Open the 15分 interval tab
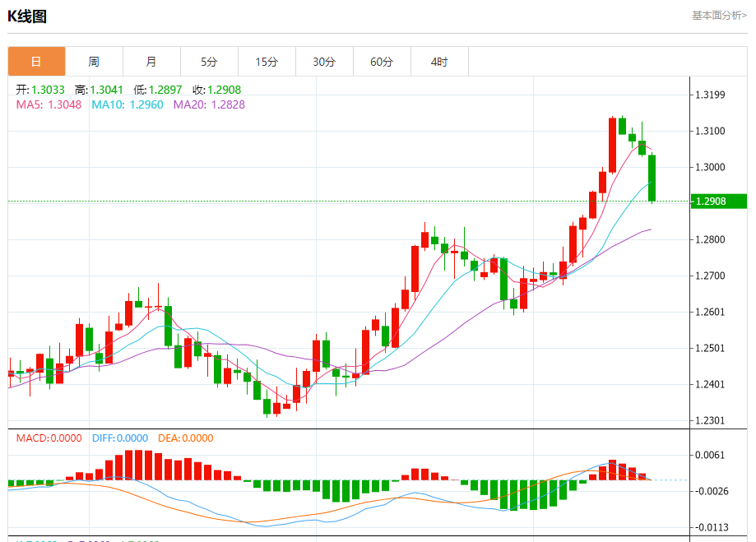 [267, 62]
